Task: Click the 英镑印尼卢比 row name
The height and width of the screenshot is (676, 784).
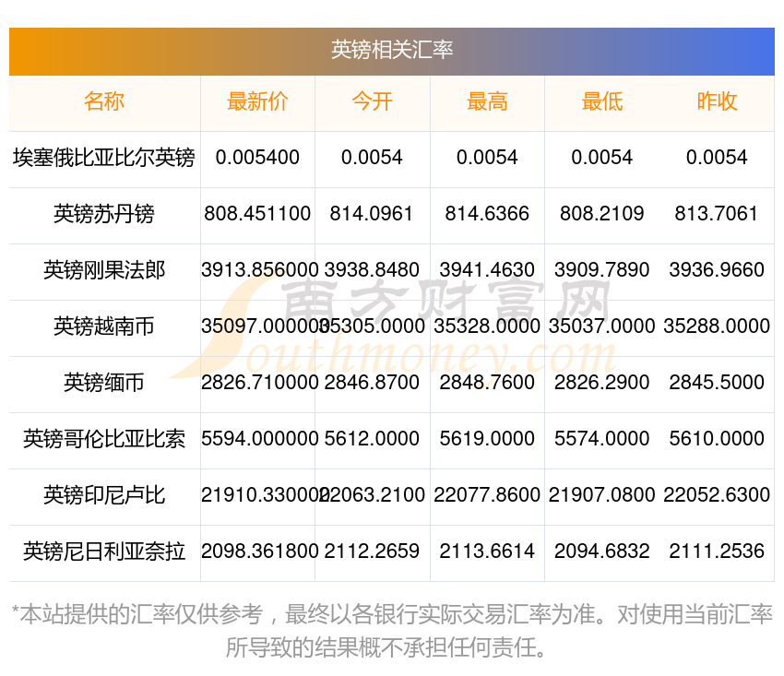Action: (104, 495)
